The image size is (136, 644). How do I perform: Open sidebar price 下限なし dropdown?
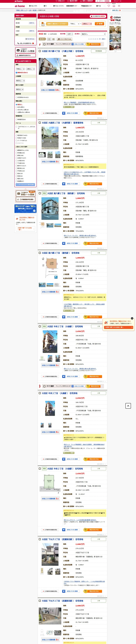(x=20, y=69)
